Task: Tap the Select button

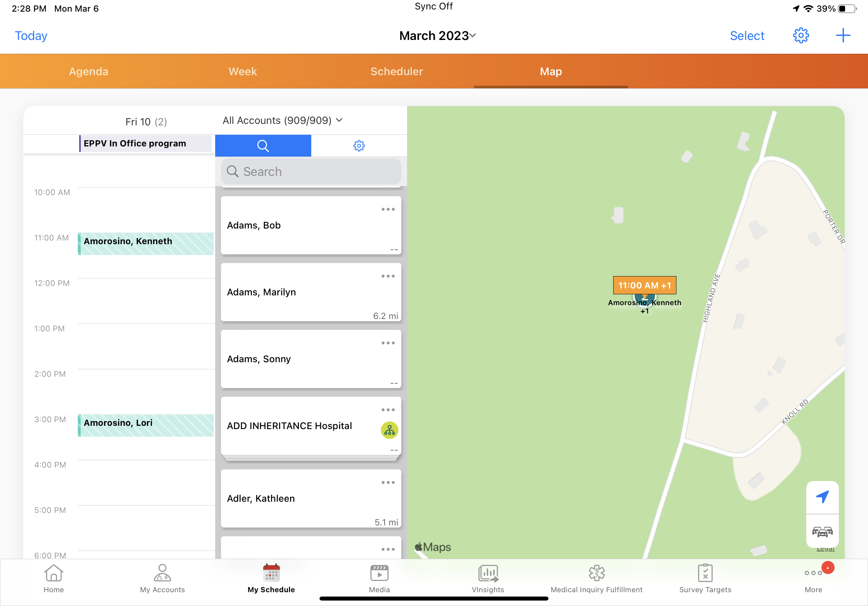Action: (x=747, y=36)
